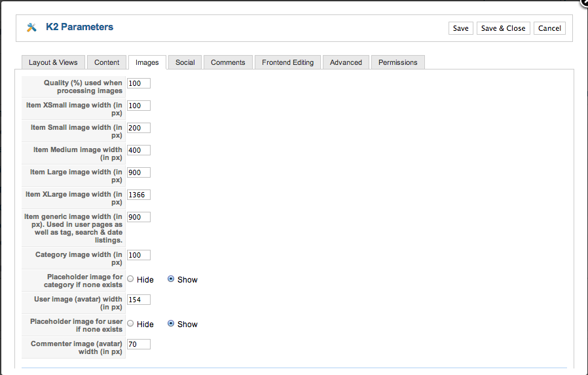
Task: Focus the image processing quality field
Action: (x=139, y=83)
